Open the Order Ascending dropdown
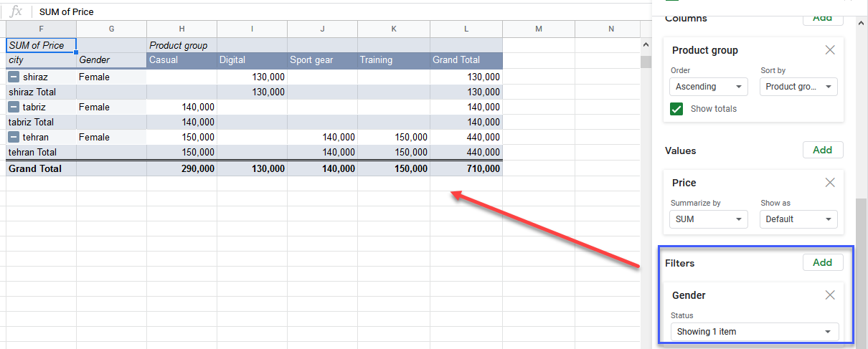The width and height of the screenshot is (868, 349). click(709, 87)
